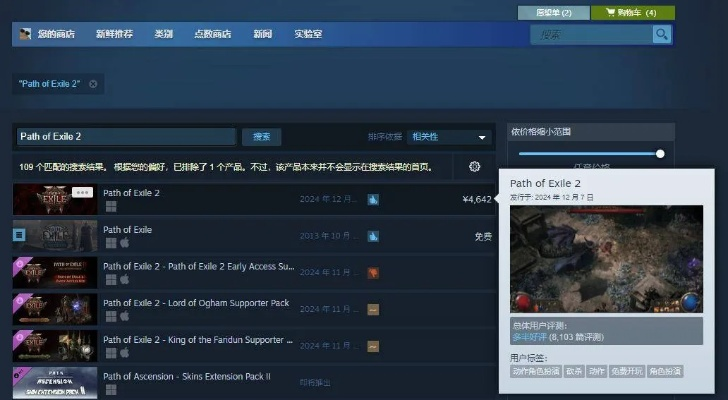Open Path of Exile 2 Early Access Supporter result
The width and height of the screenshot is (728, 400).
point(254,273)
